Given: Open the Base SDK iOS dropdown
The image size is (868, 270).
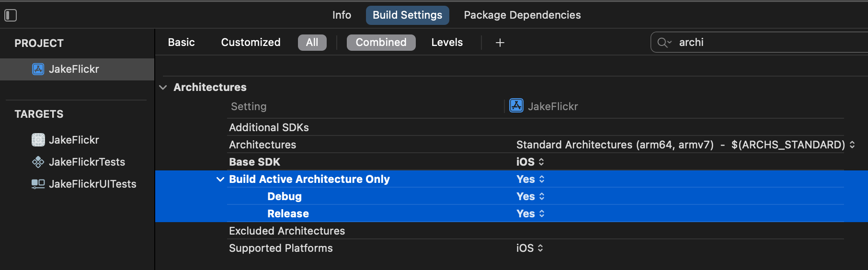Looking at the screenshot, I should 530,162.
